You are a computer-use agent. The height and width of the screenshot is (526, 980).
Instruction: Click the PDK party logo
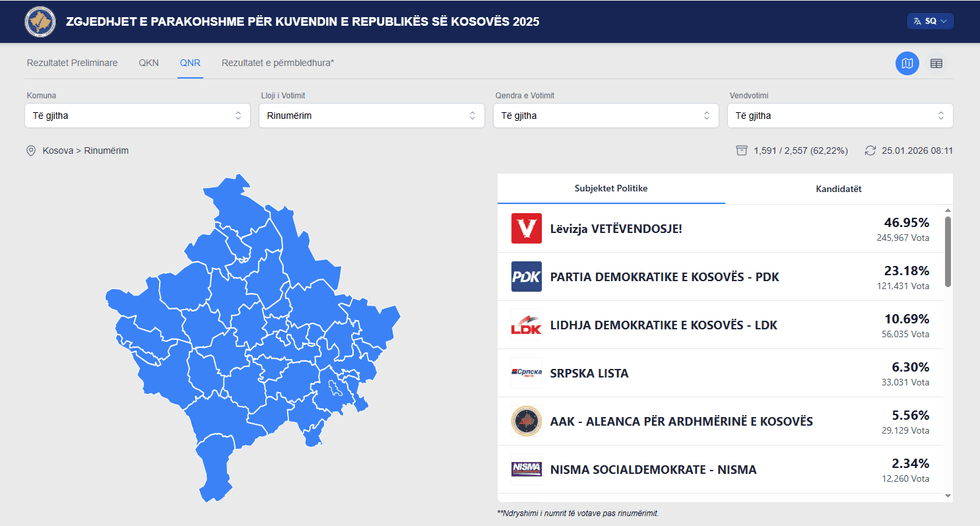click(526, 277)
